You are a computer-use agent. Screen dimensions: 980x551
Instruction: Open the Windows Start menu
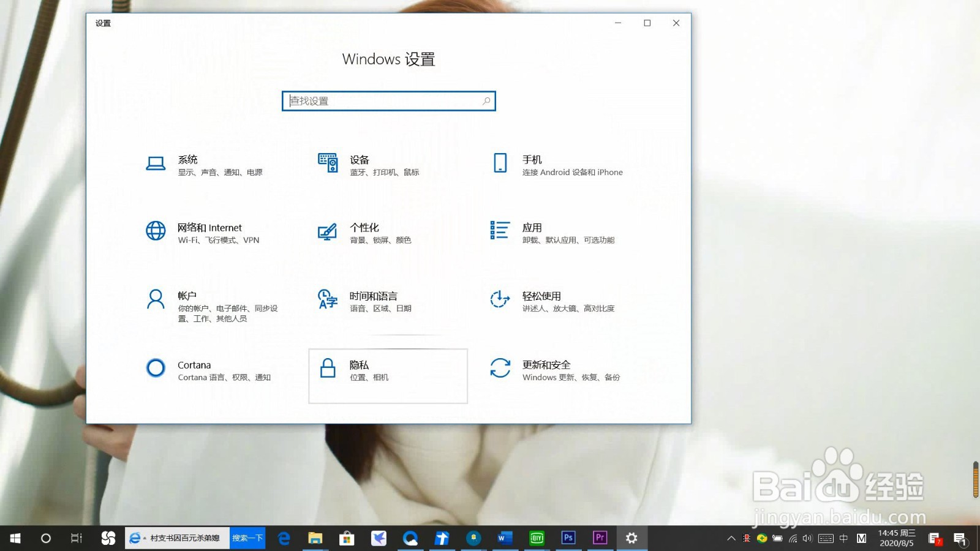(15, 538)
